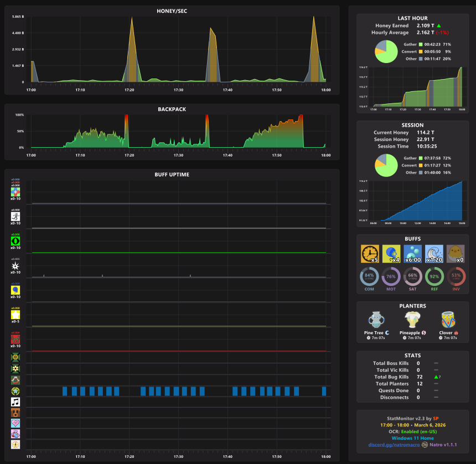Viewport: 476px width, 464px height.
Task: Click the blue balloon Balloon Aura icon
Action: pos(15,290)
